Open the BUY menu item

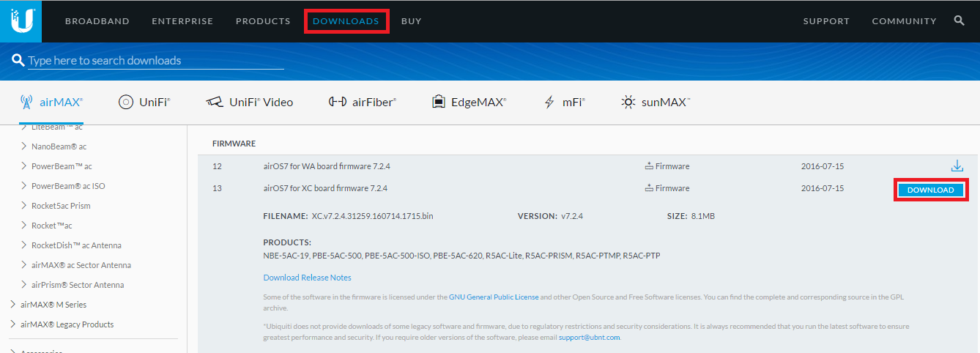click(x=412, y=21)
